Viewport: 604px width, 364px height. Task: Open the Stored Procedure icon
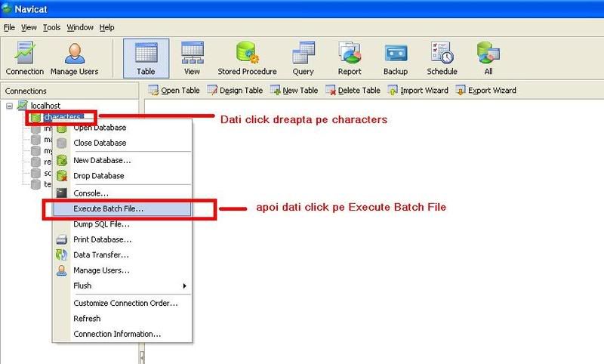click(247, 57)
